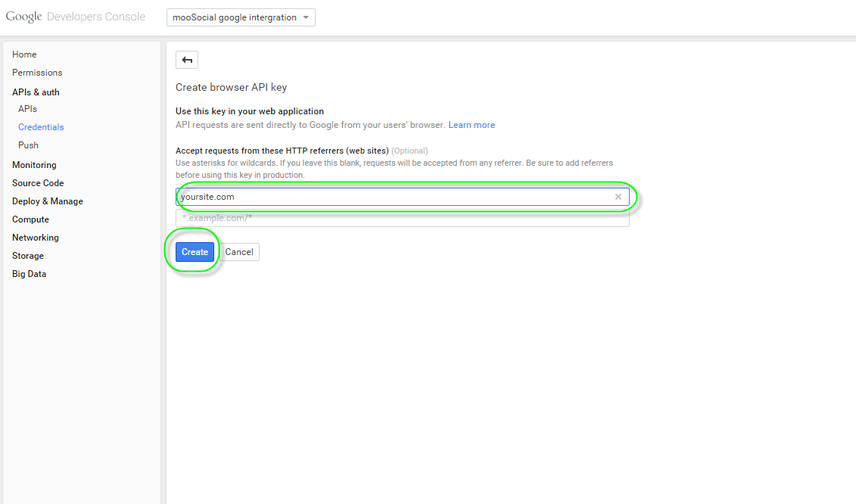Open the Learn more link
Screen dimensions: 856x504
pyautogui.click(x=472, y=125)
